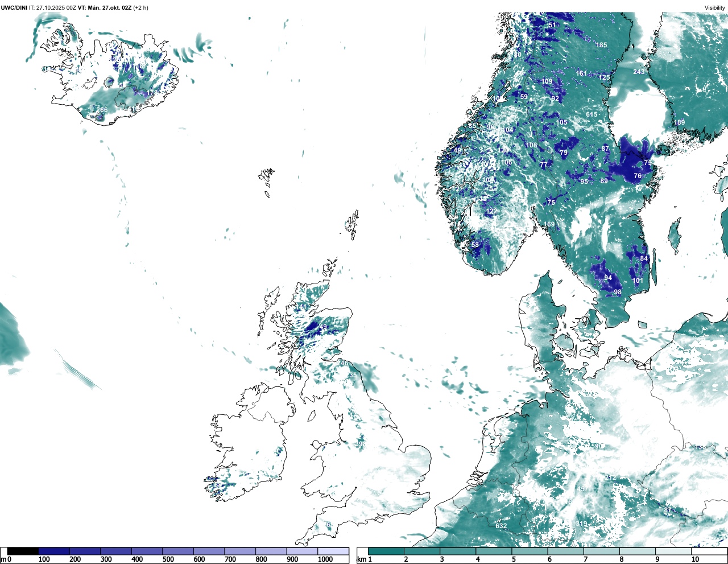The width and height of the screenshot is (728, 564).
Task: Click the '109' value in central Norway
Action: [547, 81]
